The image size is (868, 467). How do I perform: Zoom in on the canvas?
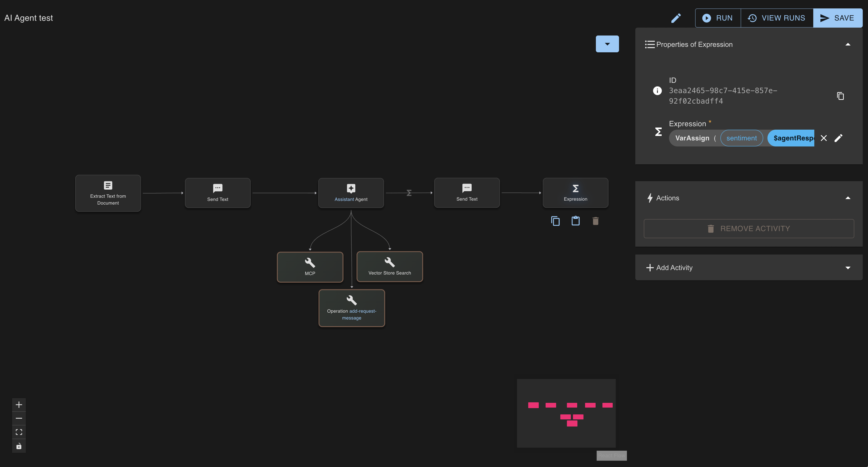(x=19, y=404)
